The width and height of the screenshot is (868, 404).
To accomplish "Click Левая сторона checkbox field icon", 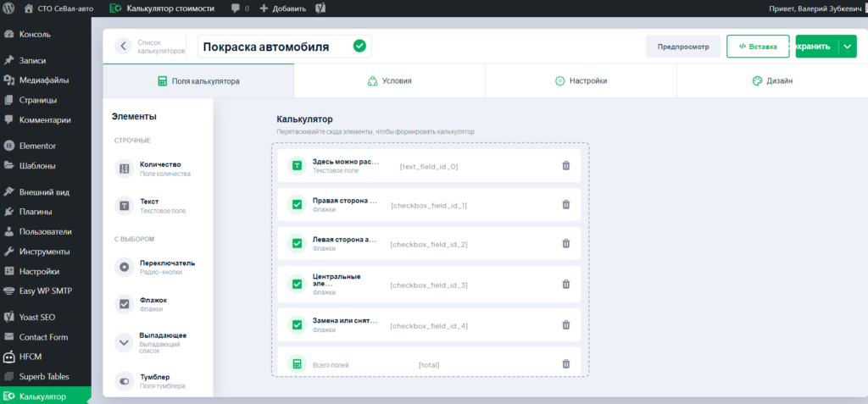I will [297, 244].
